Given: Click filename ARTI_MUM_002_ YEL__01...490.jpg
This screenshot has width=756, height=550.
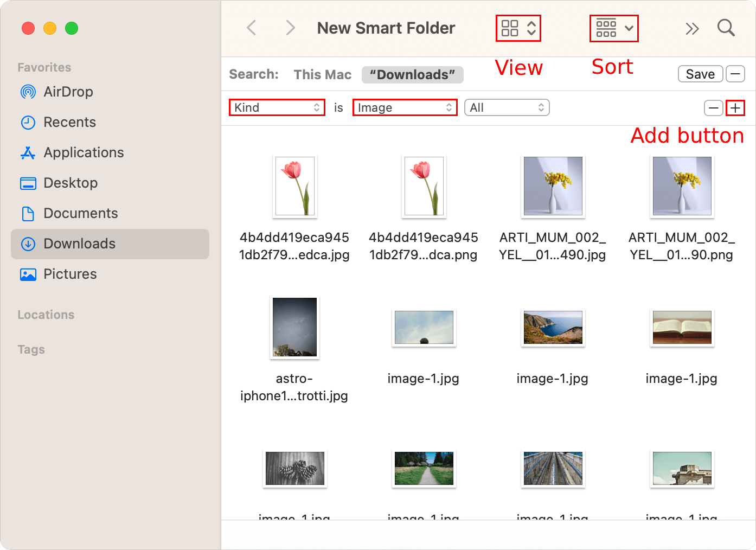Looking at the screenshot, I should click(553, 246).
